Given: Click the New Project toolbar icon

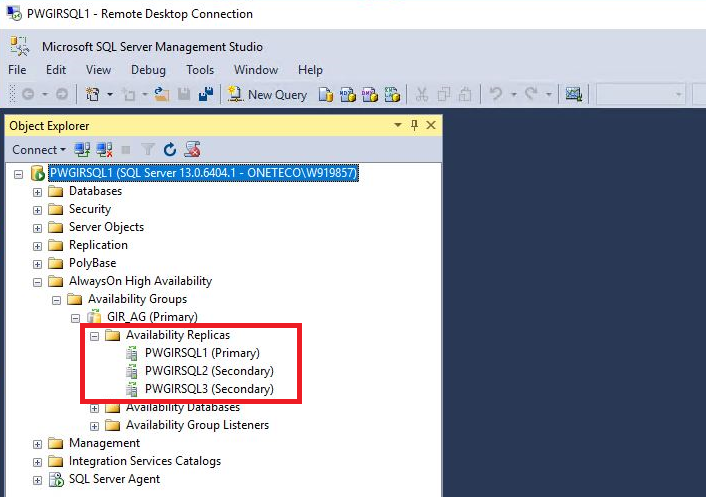Looking at the screenshot, I should coord(93,94).
